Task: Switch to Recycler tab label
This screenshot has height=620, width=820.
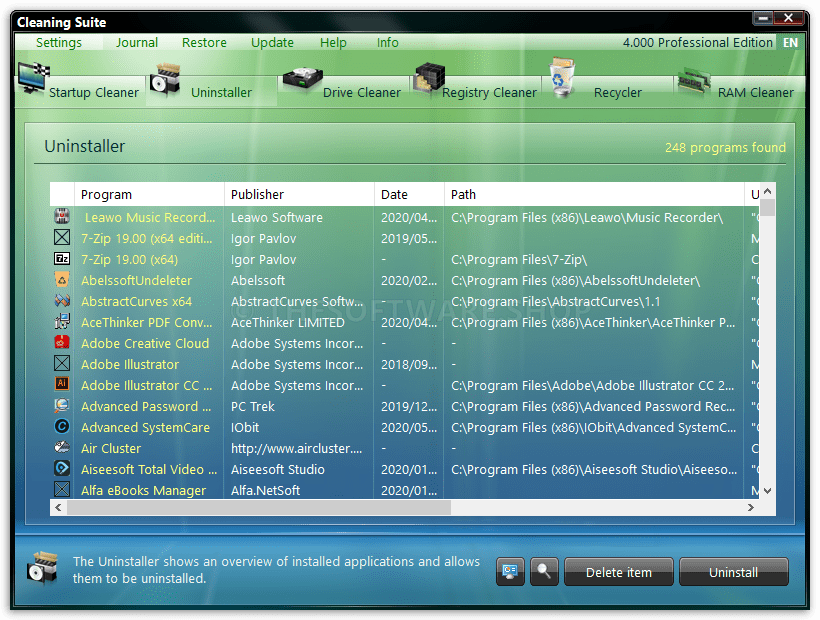Action: click(x=618, y=93)
